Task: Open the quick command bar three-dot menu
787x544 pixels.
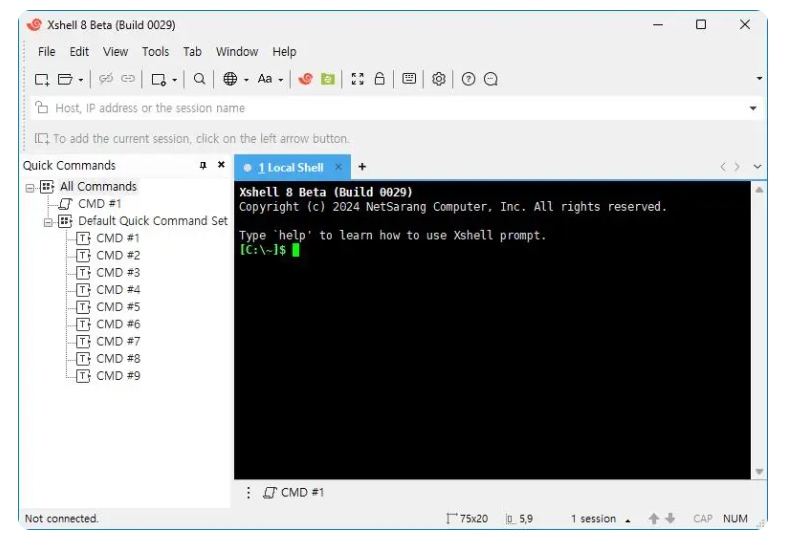Action: point(248,493)
